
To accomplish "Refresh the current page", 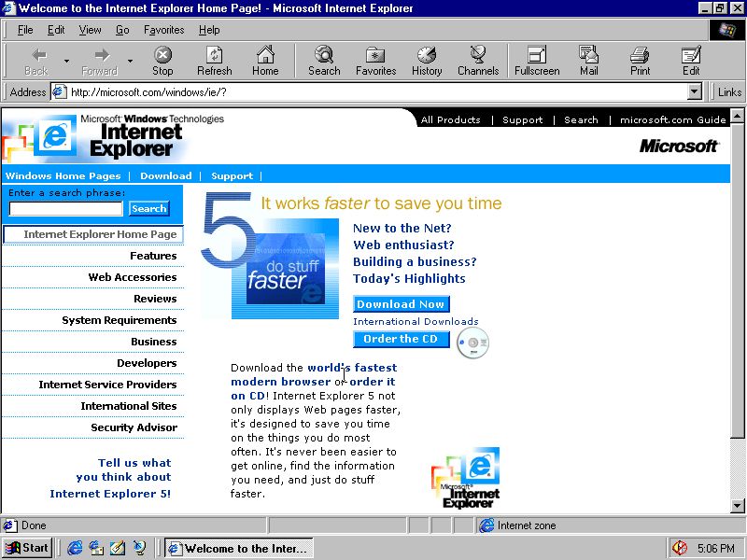I will coord(215,62).
